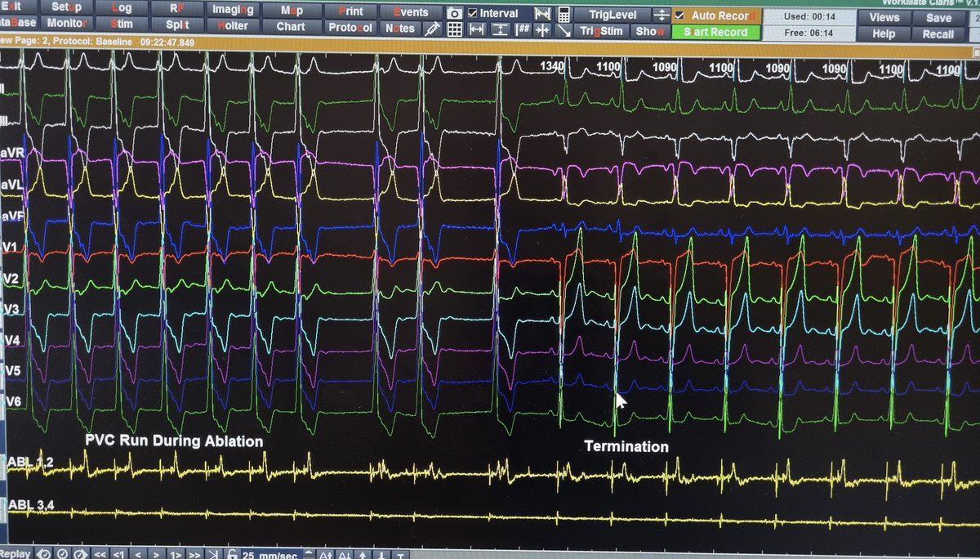The image size is (980, 559).
Task: Click the Stim button
Action: tap(121, 24)
